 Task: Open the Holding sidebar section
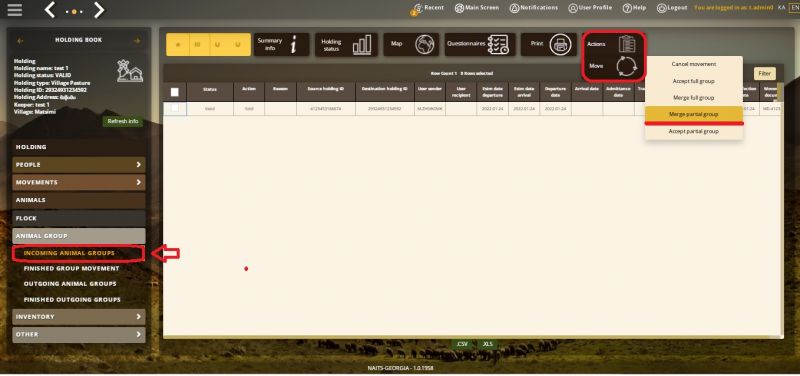coord(79,147)
